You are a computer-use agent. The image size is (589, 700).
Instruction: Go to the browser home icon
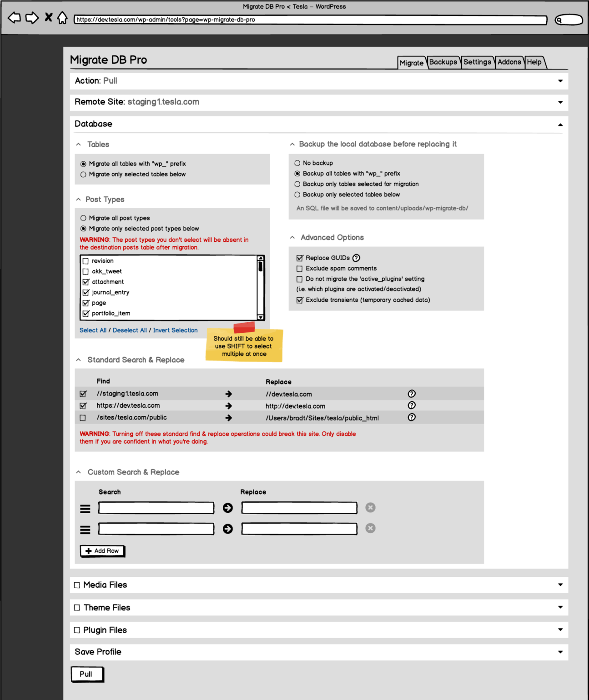(62, 18)
